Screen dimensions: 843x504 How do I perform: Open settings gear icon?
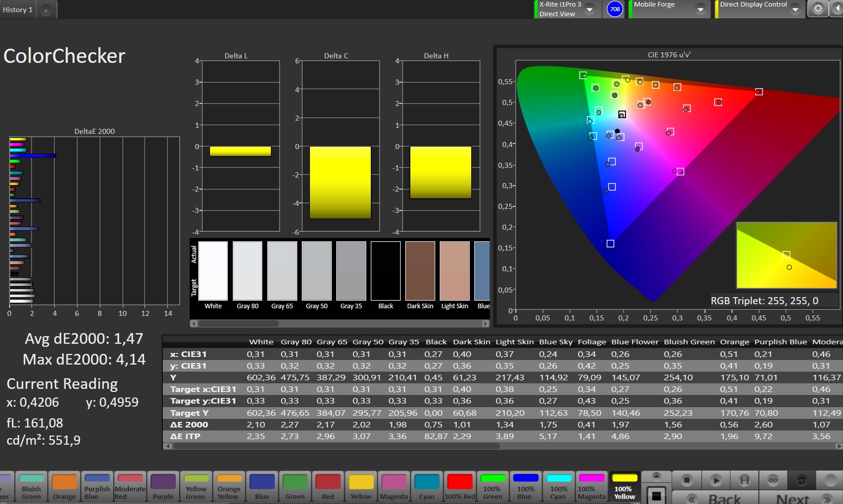click(818, 9)
